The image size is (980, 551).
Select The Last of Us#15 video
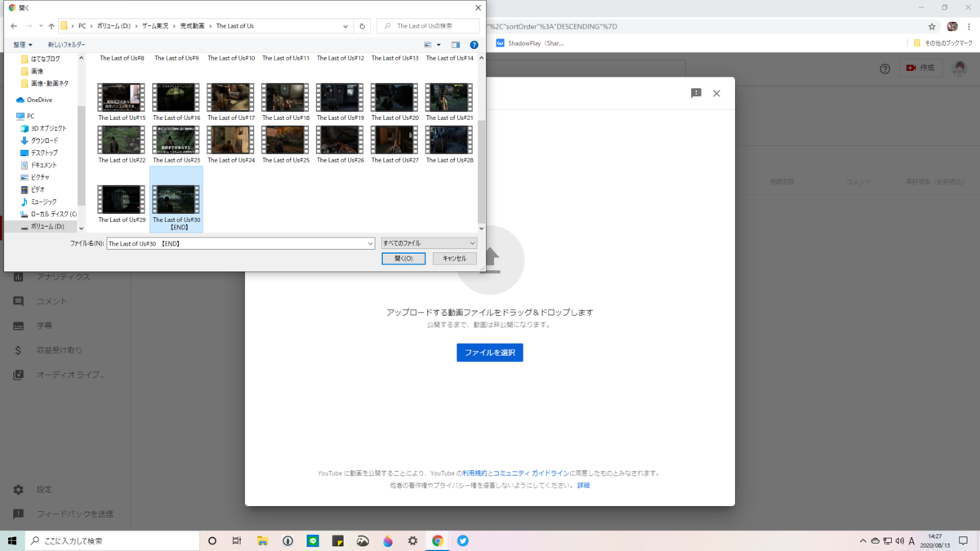click(x=121, y=103)
